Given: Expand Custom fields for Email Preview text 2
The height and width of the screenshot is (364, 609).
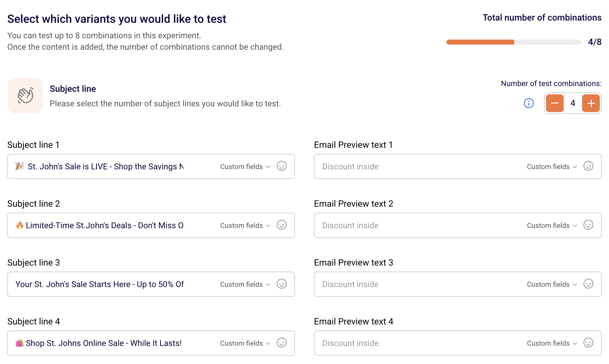Looking at the screenshot, I should [x=552, y=225].
